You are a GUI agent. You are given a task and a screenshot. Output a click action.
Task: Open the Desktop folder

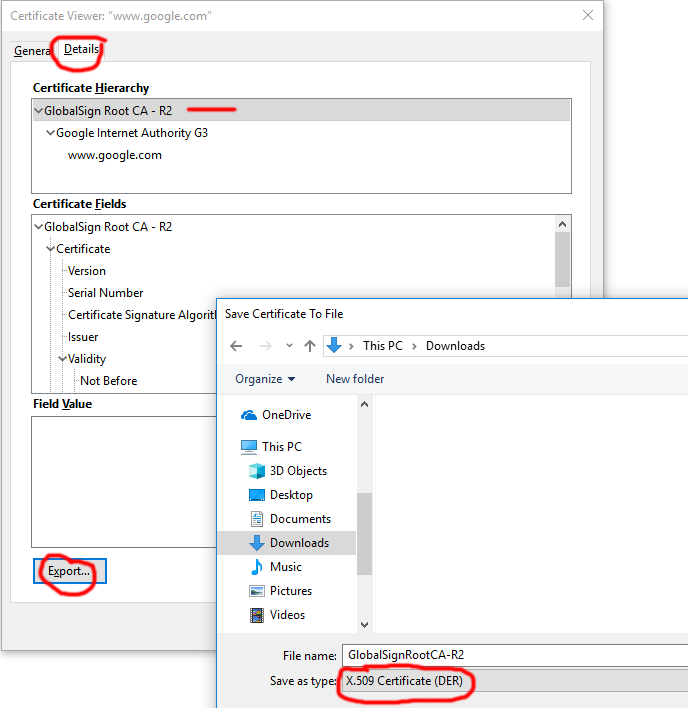291,495
